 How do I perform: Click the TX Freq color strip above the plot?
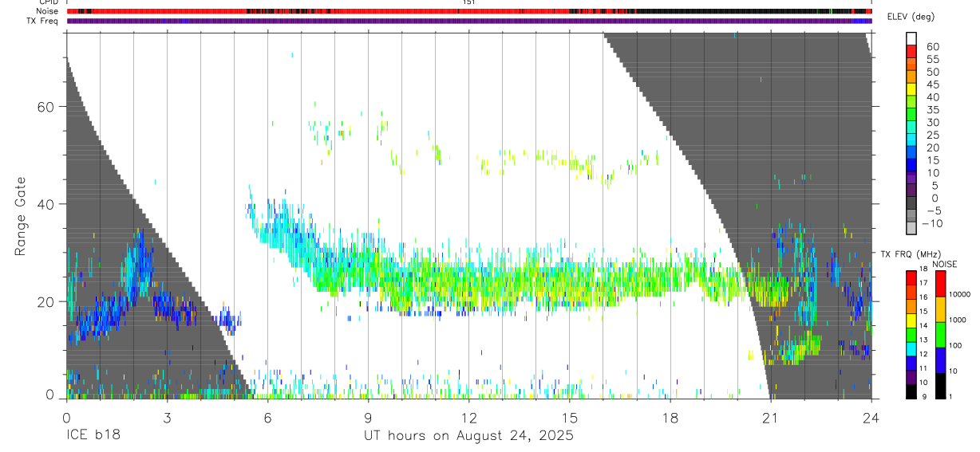(x=469, y=21)
